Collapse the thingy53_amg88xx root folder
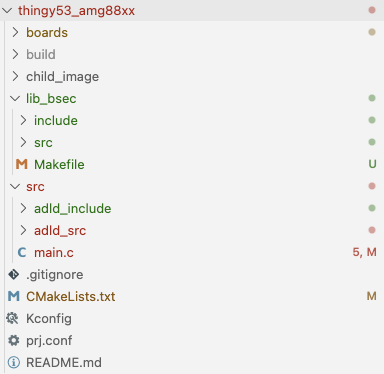 tap(7, 10)
